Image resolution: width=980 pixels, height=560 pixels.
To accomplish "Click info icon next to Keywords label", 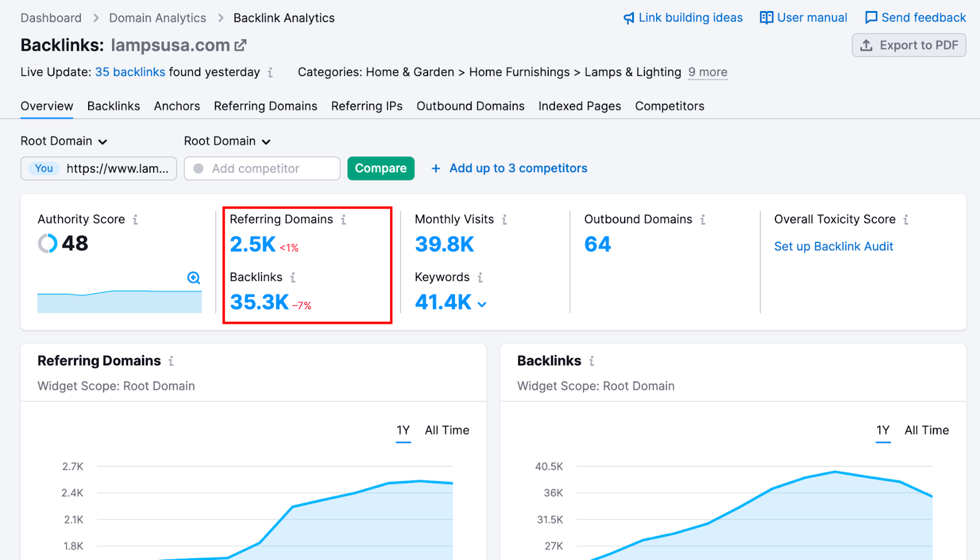I will click(x=480, y=277).
